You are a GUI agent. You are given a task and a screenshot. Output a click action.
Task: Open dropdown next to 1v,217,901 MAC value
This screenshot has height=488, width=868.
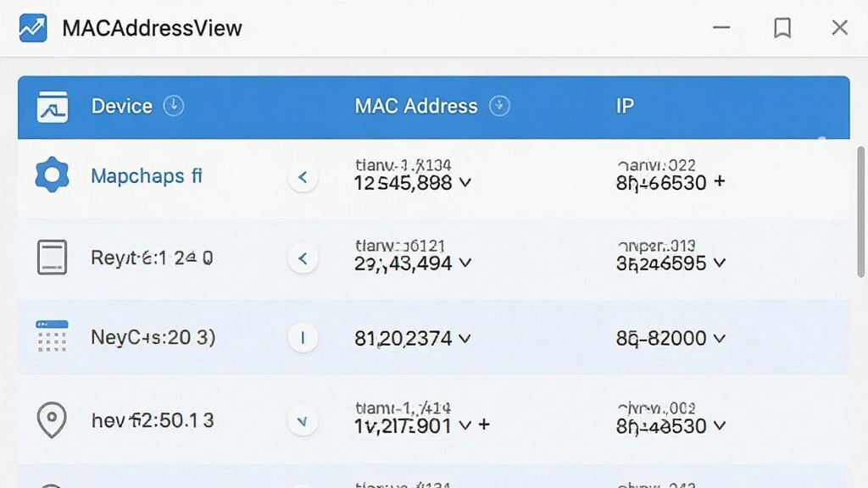point(465,425)
